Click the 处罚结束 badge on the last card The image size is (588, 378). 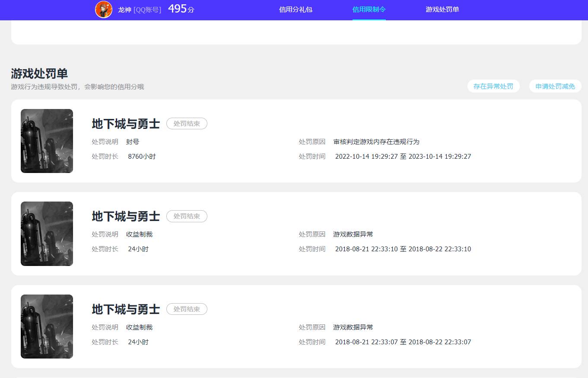coord(187,309)
